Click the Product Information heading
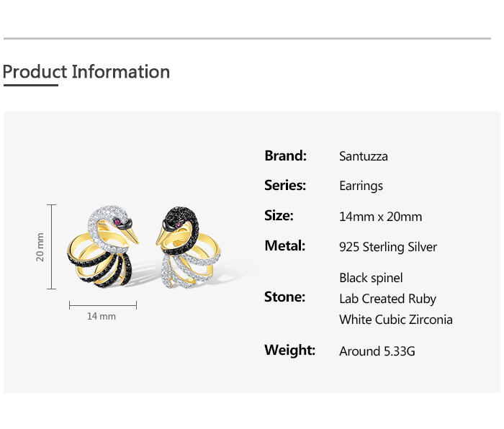Viewport: 504px width, 429px height. pyautogui.click(x=86, y=72)
